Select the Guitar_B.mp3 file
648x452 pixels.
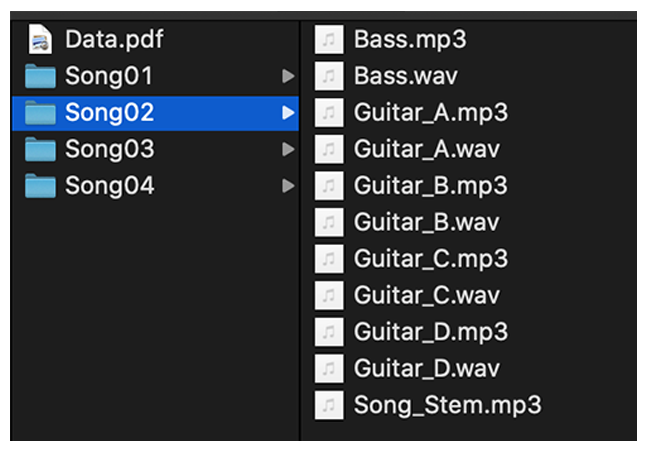(x=431, y=186)
